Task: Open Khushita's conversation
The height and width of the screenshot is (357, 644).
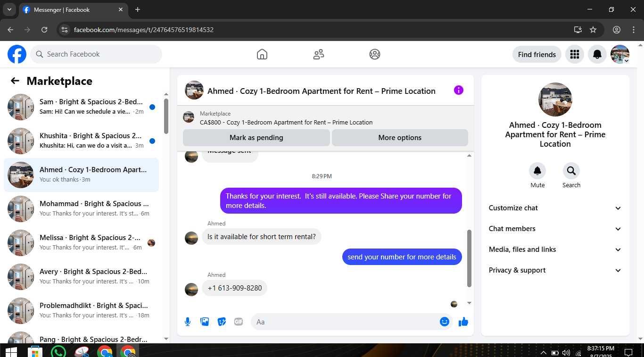Action: pos(82,141)
